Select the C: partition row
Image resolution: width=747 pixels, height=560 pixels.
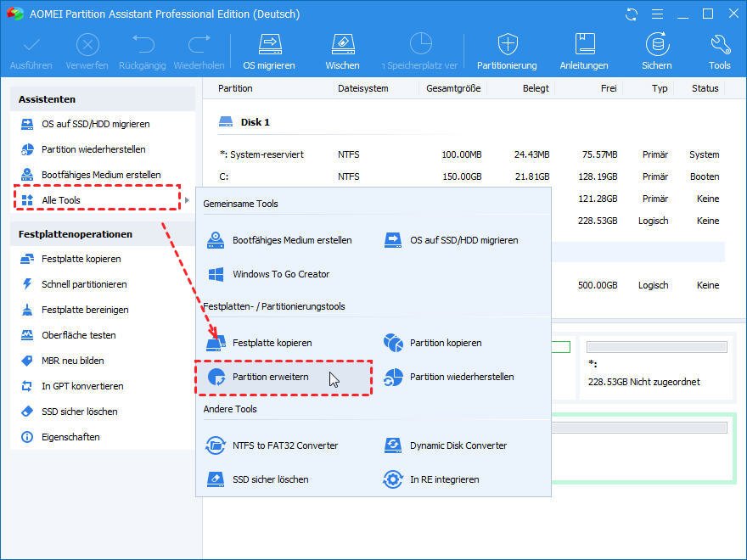click(469, 176)
